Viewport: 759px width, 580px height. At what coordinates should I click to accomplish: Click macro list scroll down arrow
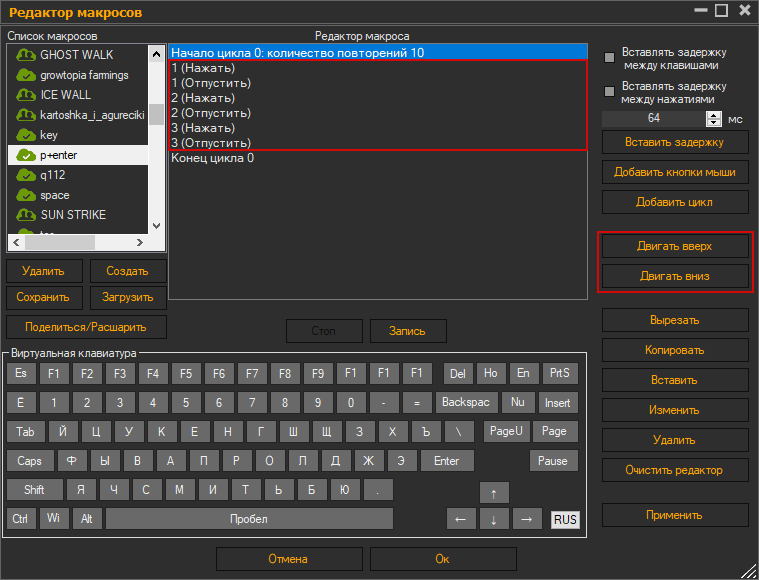point(156,226)
